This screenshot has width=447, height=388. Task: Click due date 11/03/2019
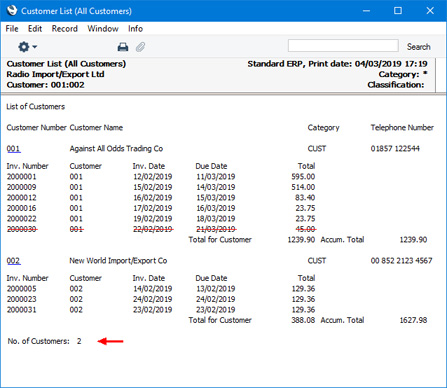216,177
